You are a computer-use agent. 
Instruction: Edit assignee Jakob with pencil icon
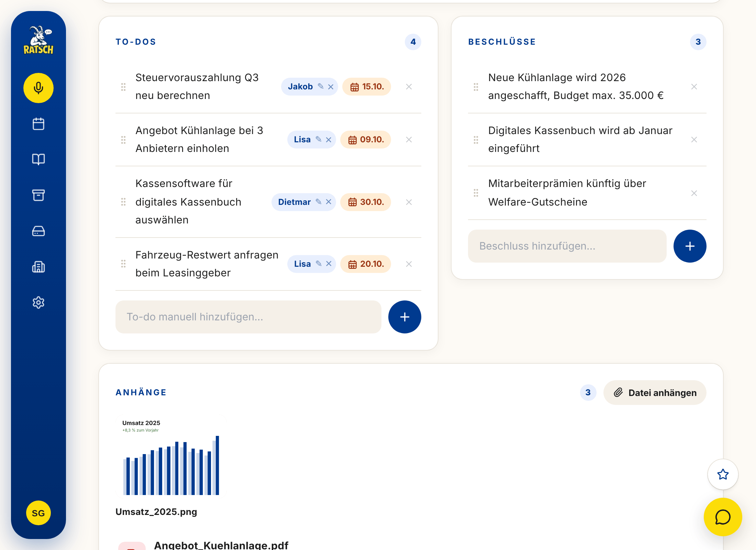[x=321, y=86]
